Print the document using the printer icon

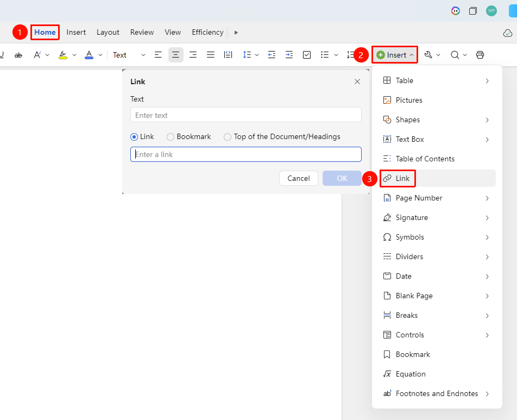480,55
